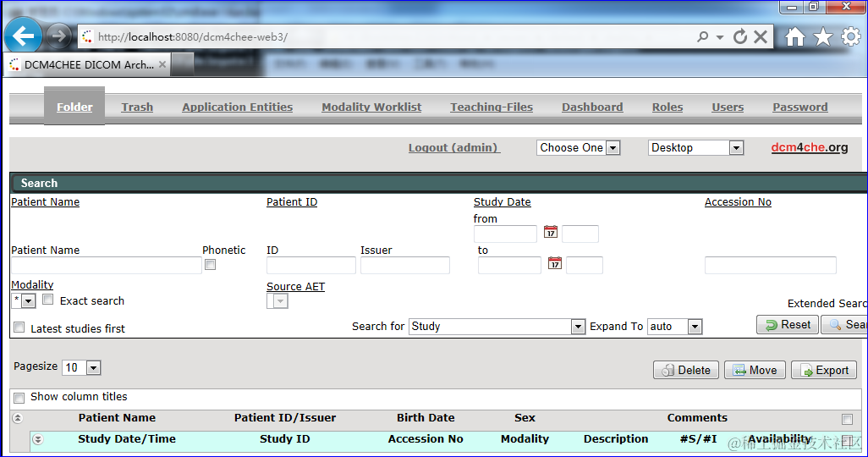
Task: Open the Modality dropdown
Action: click(x=24, y=300)
